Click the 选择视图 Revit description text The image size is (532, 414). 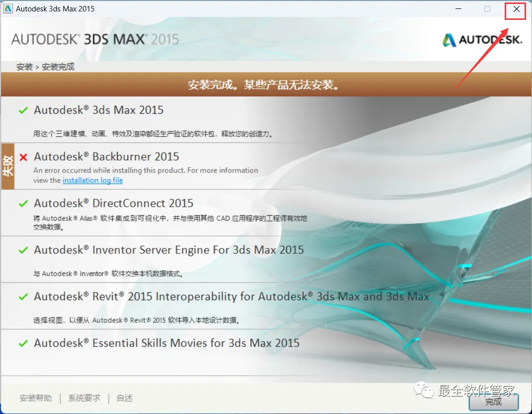pyautogui.click(x=137, y=320)
